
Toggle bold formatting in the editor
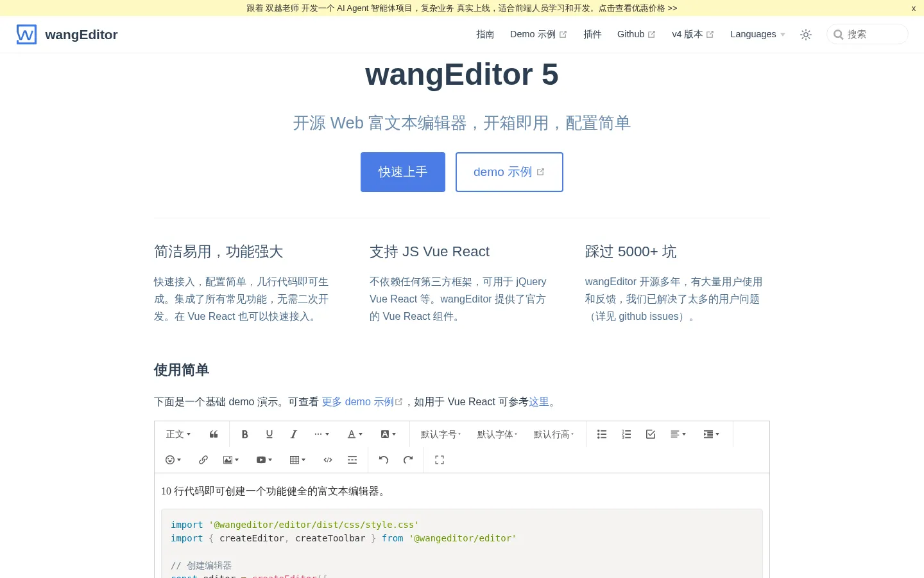click(x=244, y=434)
